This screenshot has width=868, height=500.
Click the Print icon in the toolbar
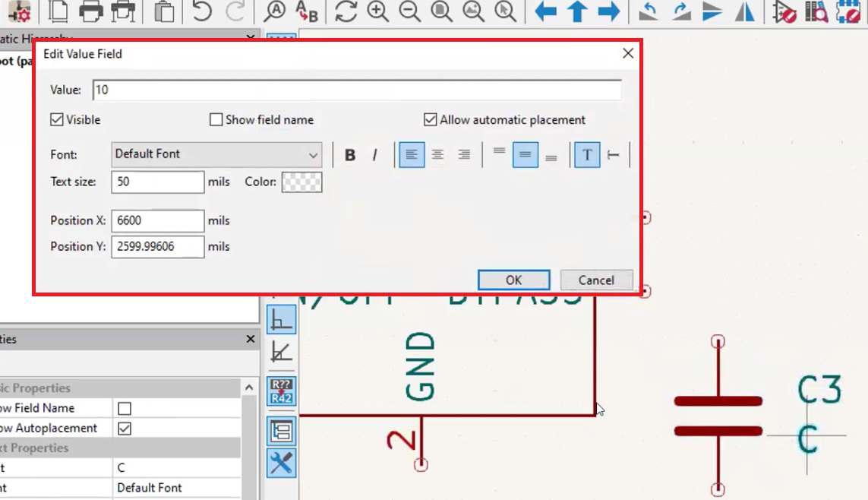pos(93,11)
